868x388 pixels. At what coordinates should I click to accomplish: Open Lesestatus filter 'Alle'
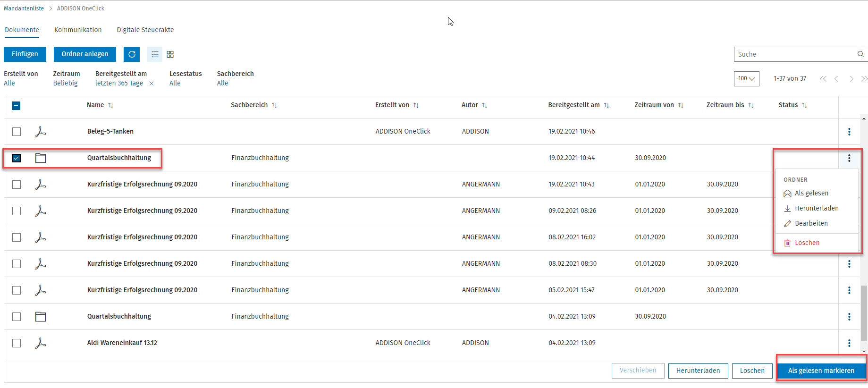175,84
